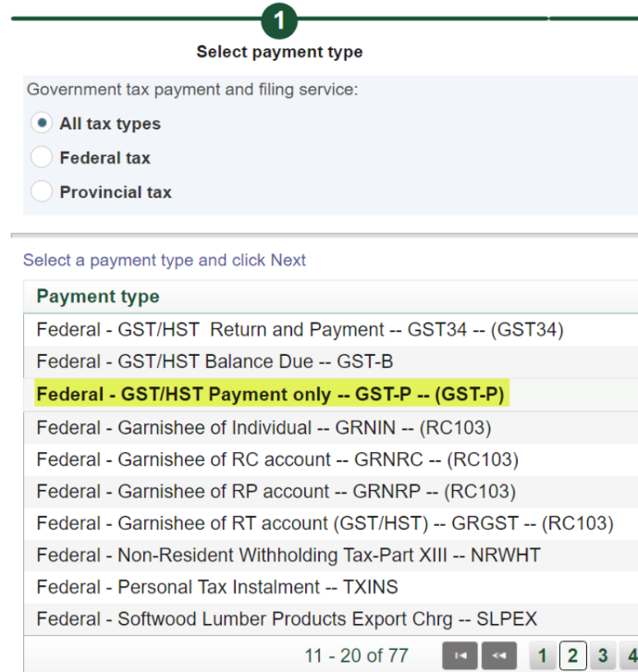Go to first page of results
This screenshot has width=638, height=672.
click(460, 655)
